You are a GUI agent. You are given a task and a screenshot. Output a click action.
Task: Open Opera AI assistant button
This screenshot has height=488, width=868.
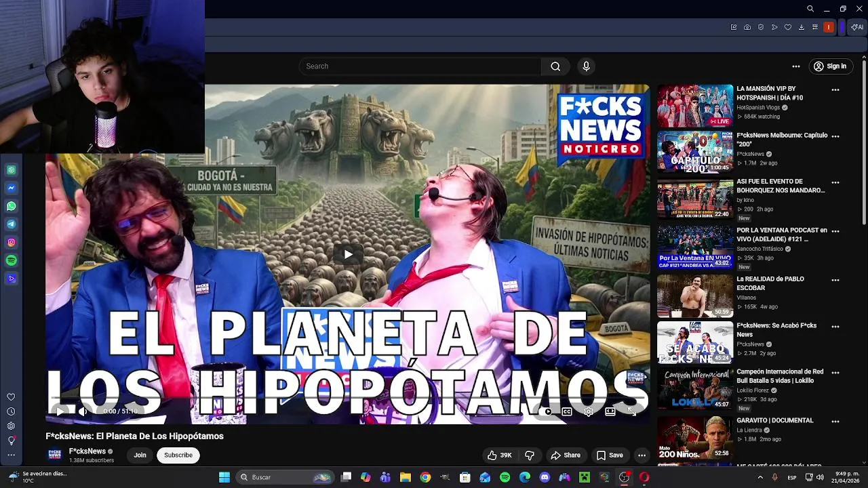[x=857, y=27]
